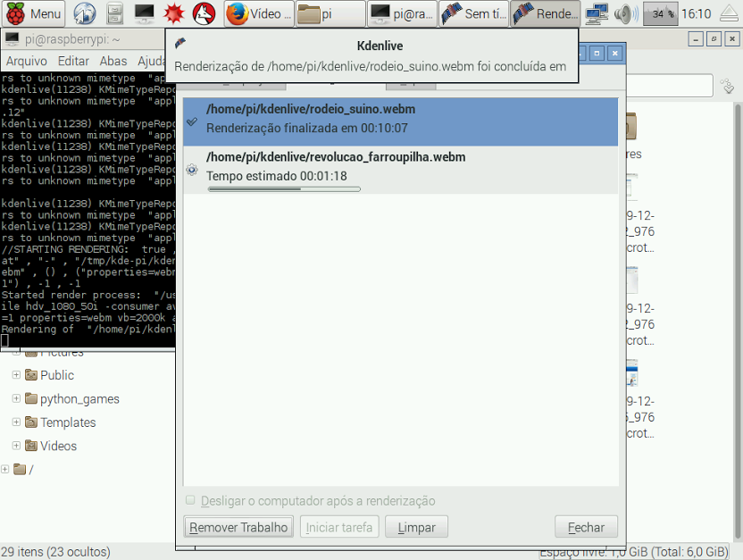
Task: Minimize the file manager window
Action: (696, 38)
